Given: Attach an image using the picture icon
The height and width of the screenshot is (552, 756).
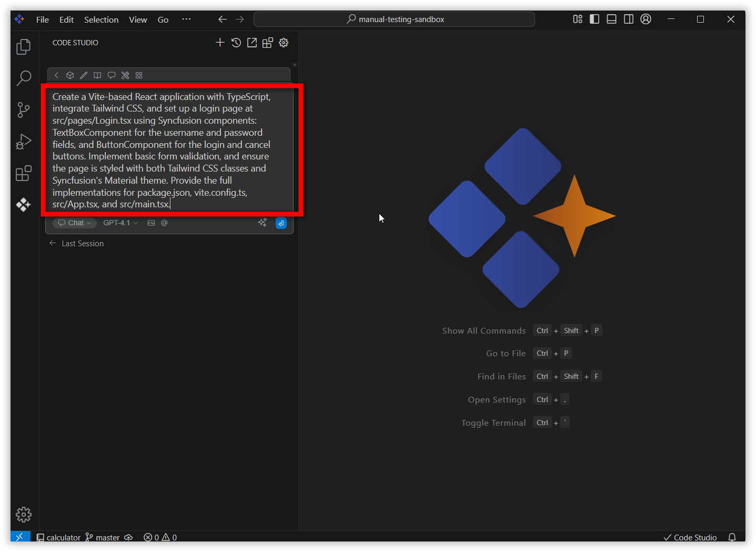Looking at the screenshot, I should tap(152, 223).
